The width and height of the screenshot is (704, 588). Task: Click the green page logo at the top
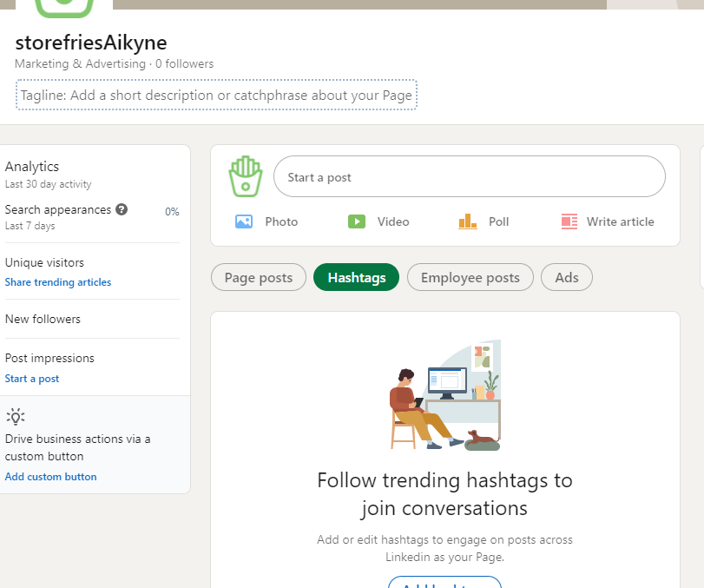[63, 7]
